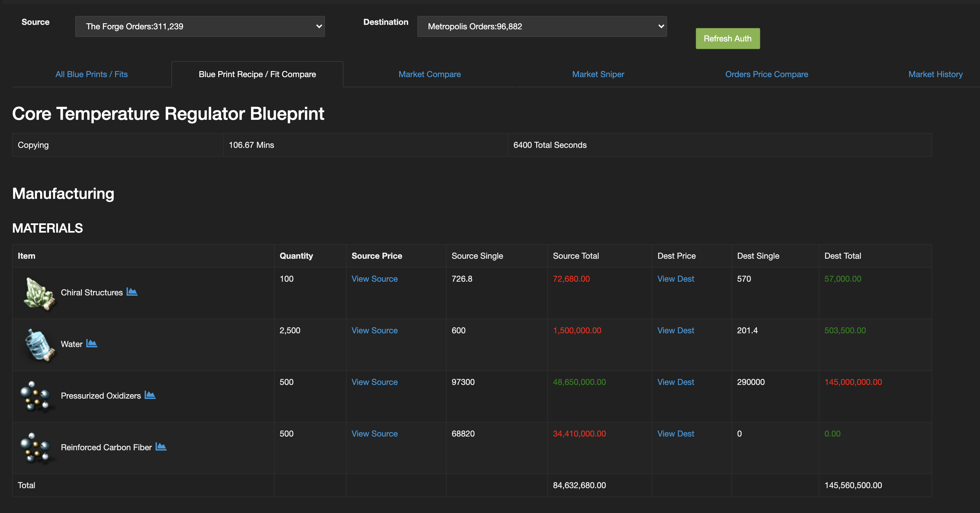Click dest total 57,000.00
980x513 pixels.
click(842, 279)
